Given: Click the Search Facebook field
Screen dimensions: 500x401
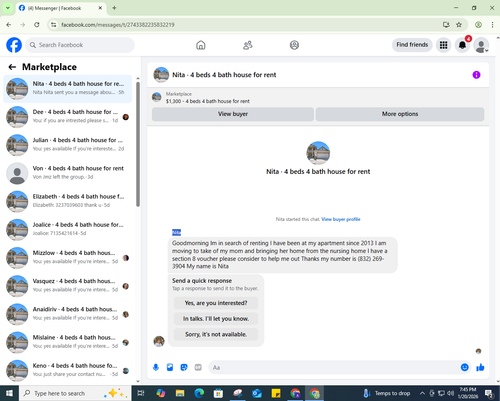Looking at the screenshot, I should pos(80,45).
